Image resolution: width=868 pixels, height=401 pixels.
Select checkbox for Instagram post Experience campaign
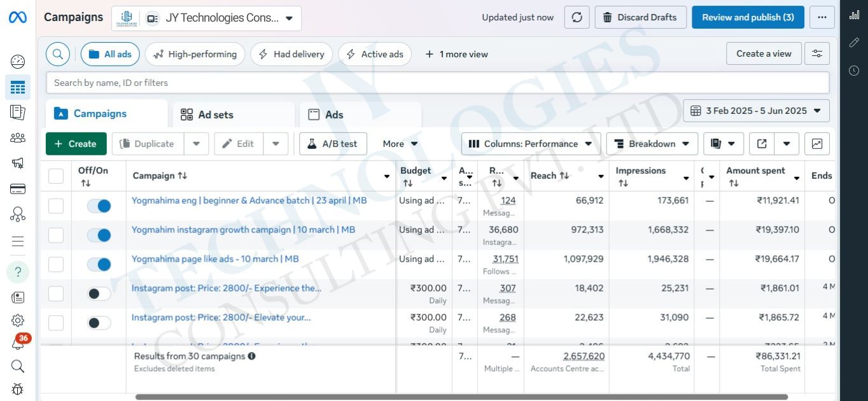56,293
